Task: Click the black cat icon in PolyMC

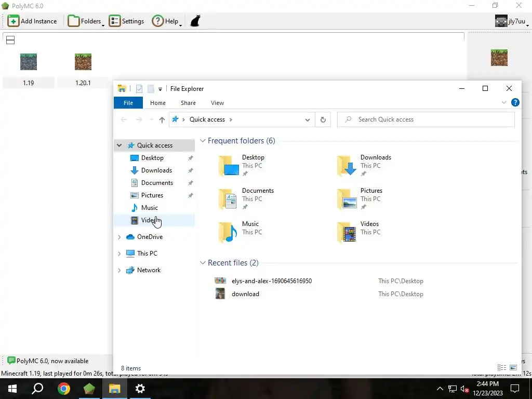Action: [195, 21]
